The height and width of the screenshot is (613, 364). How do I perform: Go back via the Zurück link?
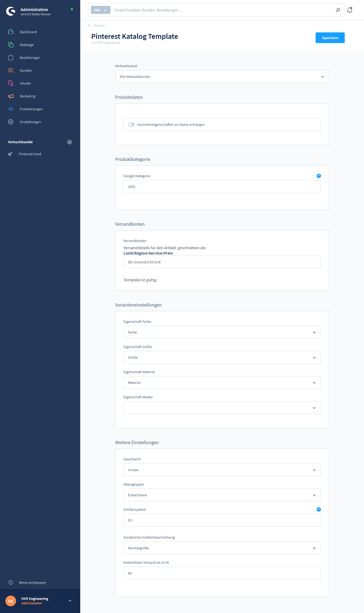tap(97, 25)
